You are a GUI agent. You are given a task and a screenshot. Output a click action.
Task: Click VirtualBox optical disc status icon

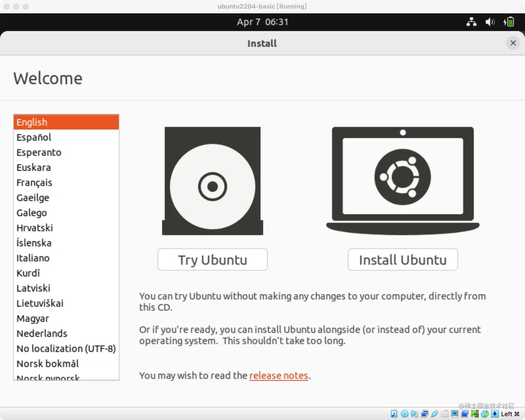[405, 414]
